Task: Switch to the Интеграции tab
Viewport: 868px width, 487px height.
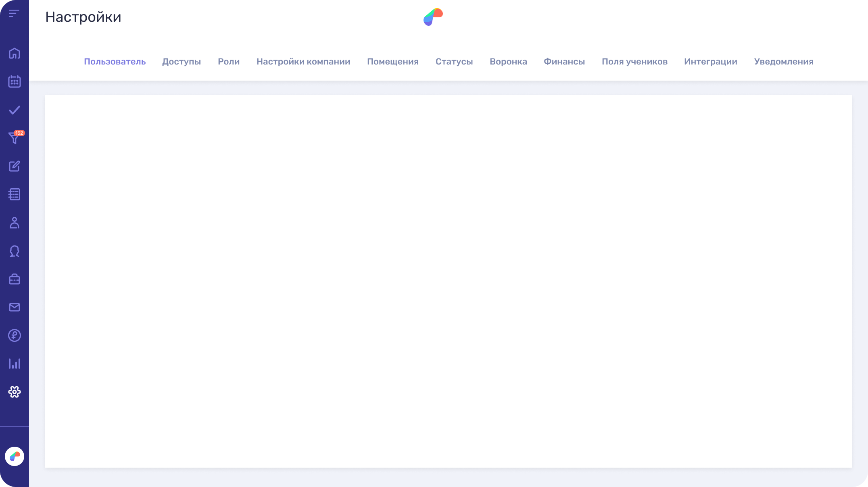Action: point(710,61)
